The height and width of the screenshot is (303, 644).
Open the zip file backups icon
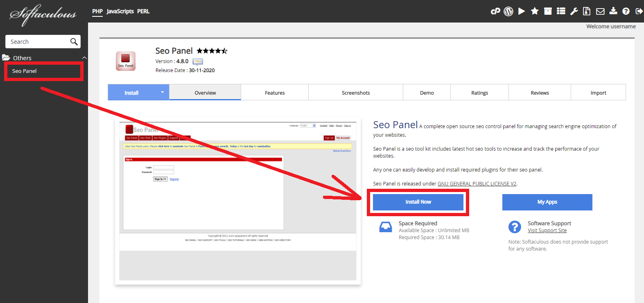coord(587,11)
